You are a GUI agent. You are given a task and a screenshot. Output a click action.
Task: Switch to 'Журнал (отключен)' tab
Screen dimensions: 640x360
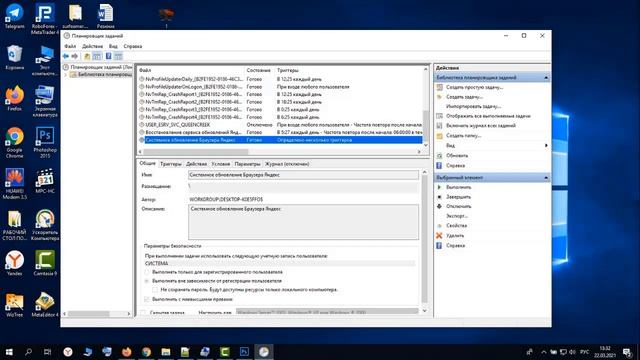(287, 164)
